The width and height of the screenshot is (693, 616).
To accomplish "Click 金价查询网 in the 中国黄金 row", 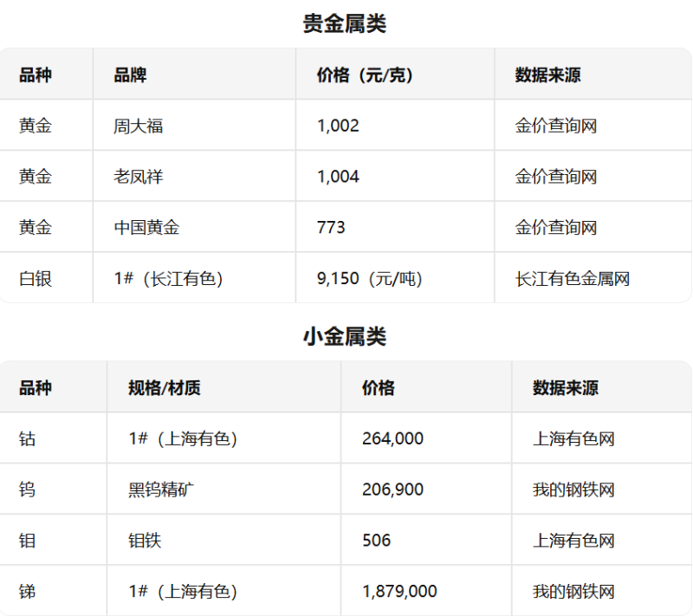I will [x=556, y=228].
